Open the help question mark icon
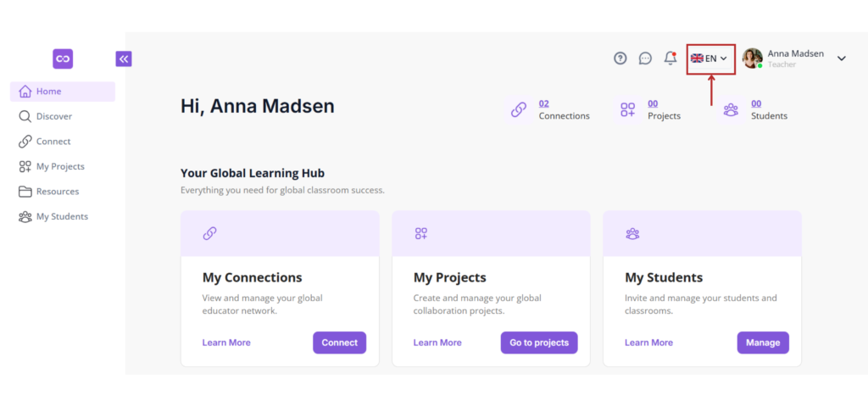Viewport: 868px width, 407px height. (x=620, y=59)
